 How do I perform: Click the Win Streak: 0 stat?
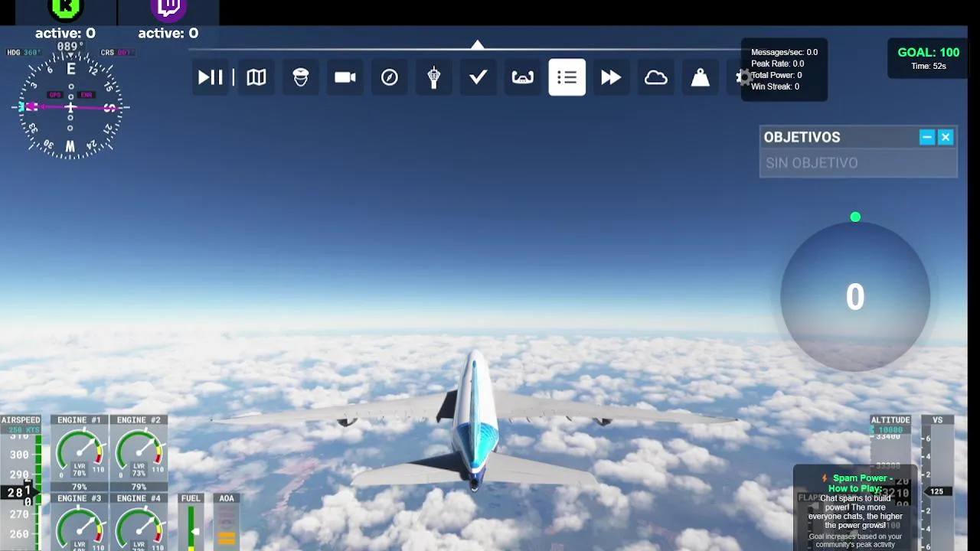click(x=775, y=86)
